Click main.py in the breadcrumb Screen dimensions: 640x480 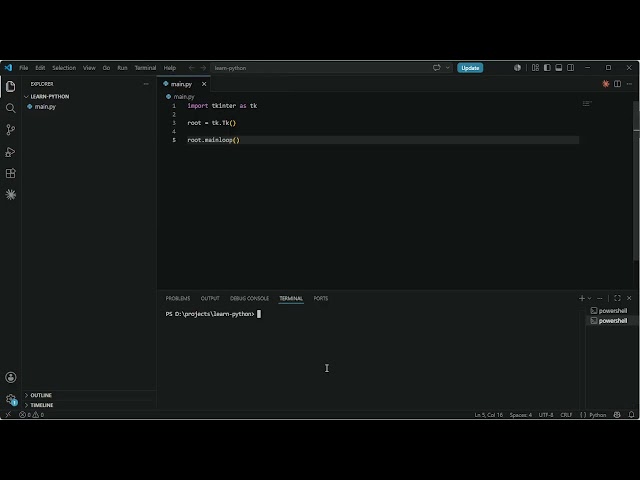[184, 97]
